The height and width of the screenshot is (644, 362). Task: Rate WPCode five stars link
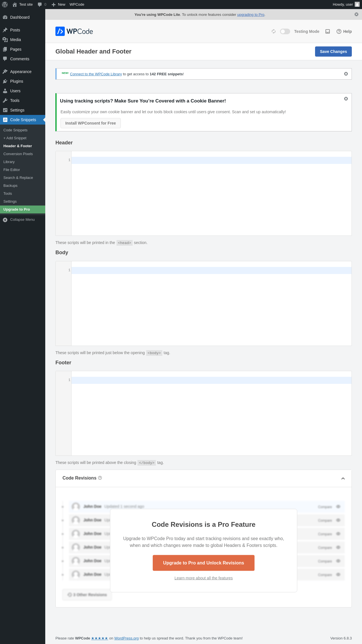tap(100, 638)
